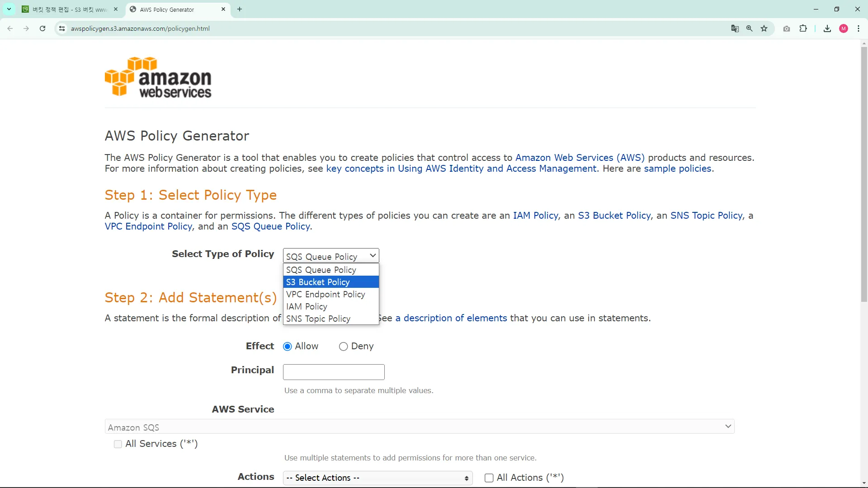Expand the Select Actions dropdown
This screenshot has width=868, height=488.
click(377, 478)
